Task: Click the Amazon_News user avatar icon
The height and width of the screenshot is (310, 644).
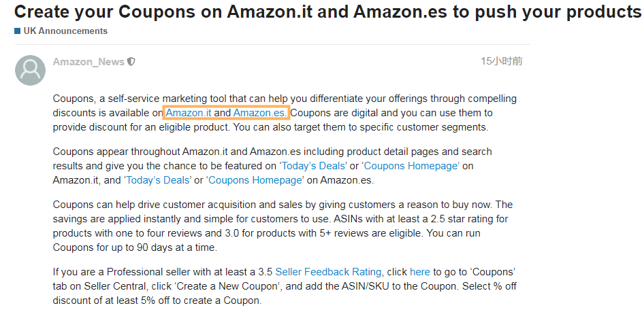Action: (30, 70)
